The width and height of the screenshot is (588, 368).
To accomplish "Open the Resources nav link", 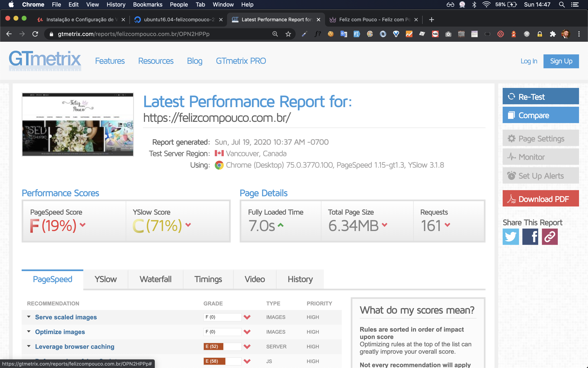I will [x=156, y=61].
